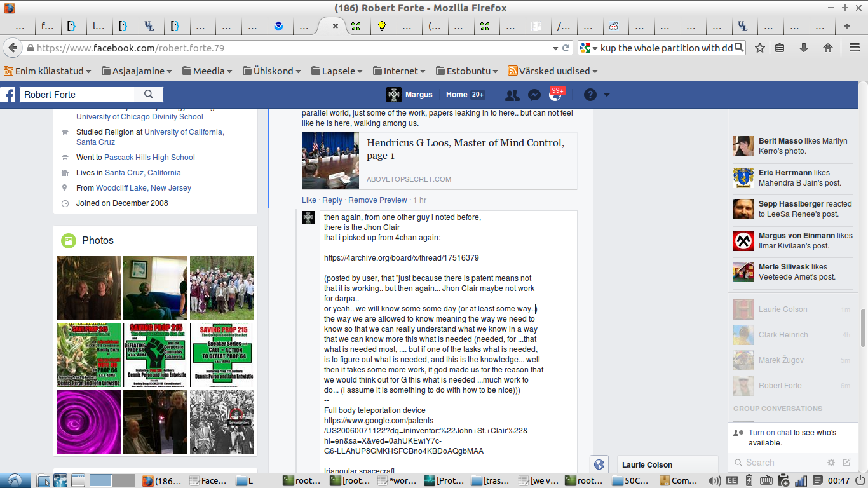Go to Margus profile in Facebook bar
Screen dimensions: 868x488
[410, 95]
